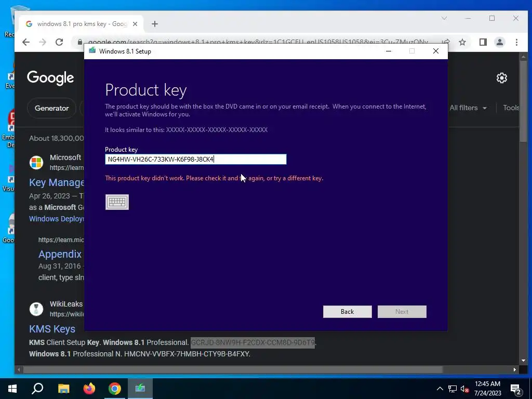Select the Generator filter chip

click(x=51, y=108)
